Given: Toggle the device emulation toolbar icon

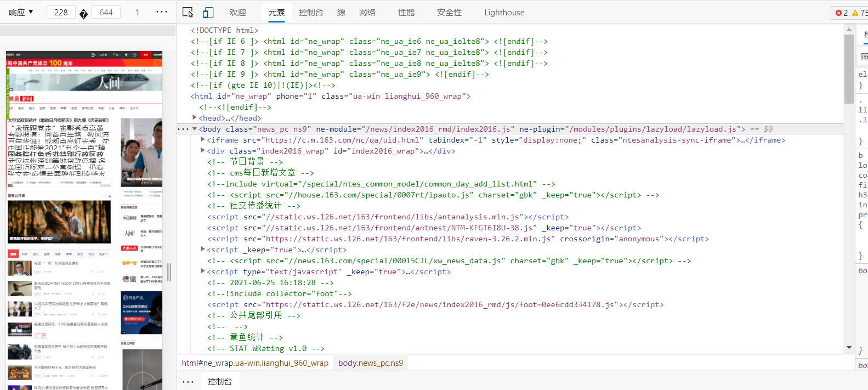Looking at the screenshot, I should tap(208, 12).
